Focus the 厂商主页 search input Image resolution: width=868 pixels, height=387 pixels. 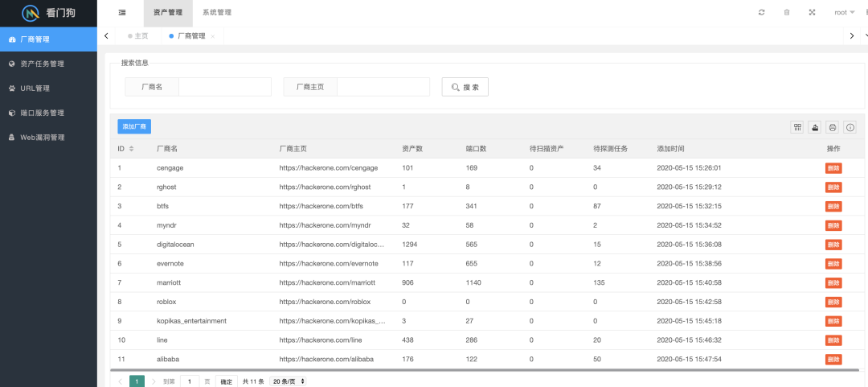coord(383,87)
